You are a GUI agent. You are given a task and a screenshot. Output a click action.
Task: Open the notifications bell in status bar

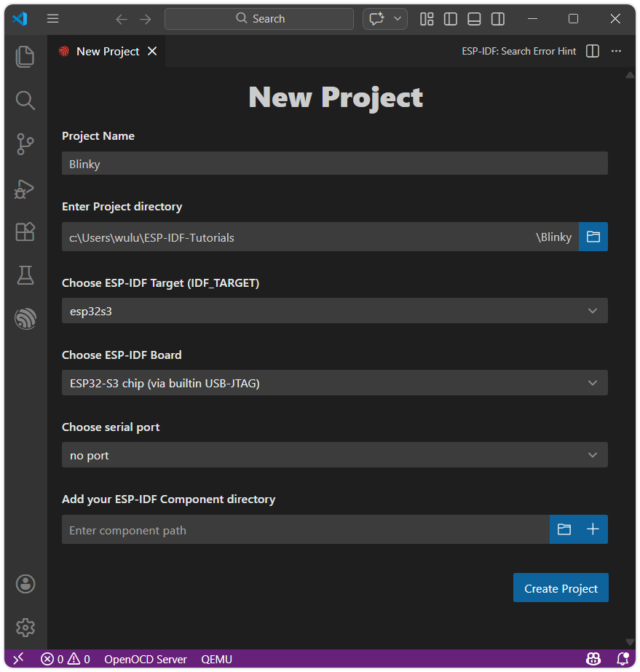pyautogui.click(x=625, y=659)
